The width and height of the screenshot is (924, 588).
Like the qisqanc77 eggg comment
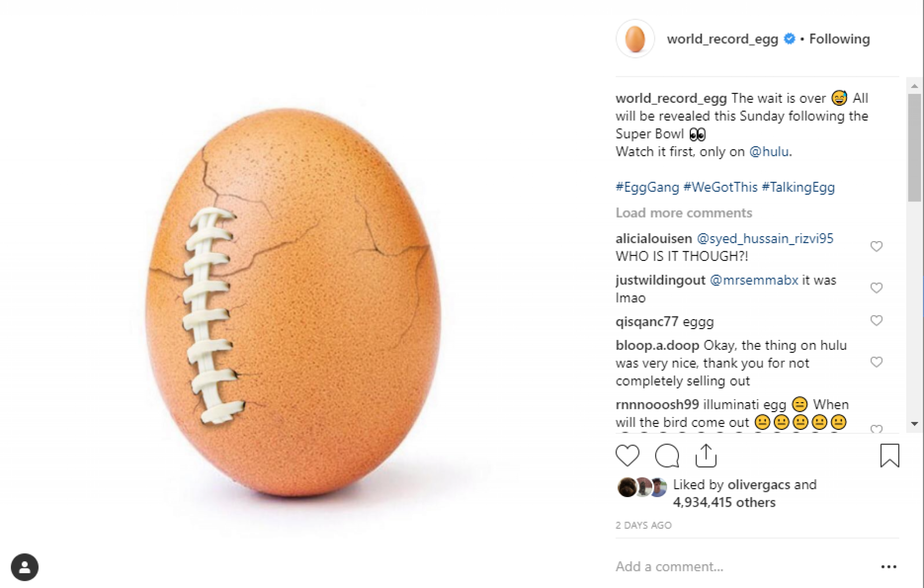876,321
